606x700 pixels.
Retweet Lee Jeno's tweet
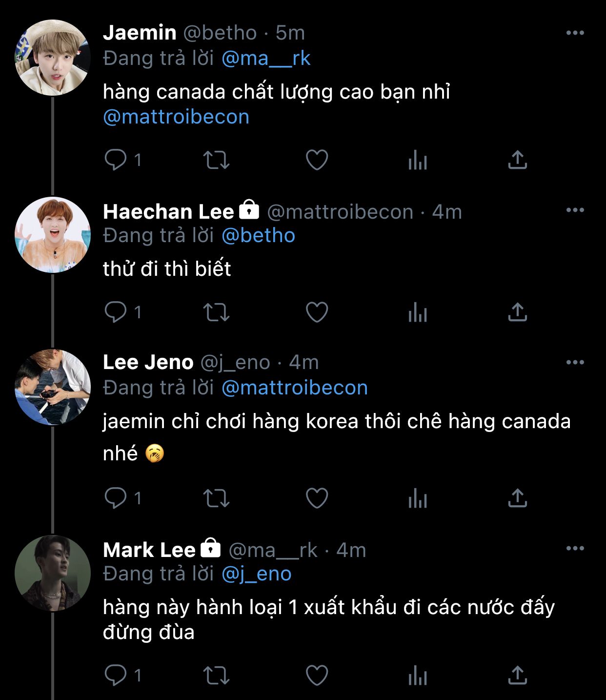(216, 498)
